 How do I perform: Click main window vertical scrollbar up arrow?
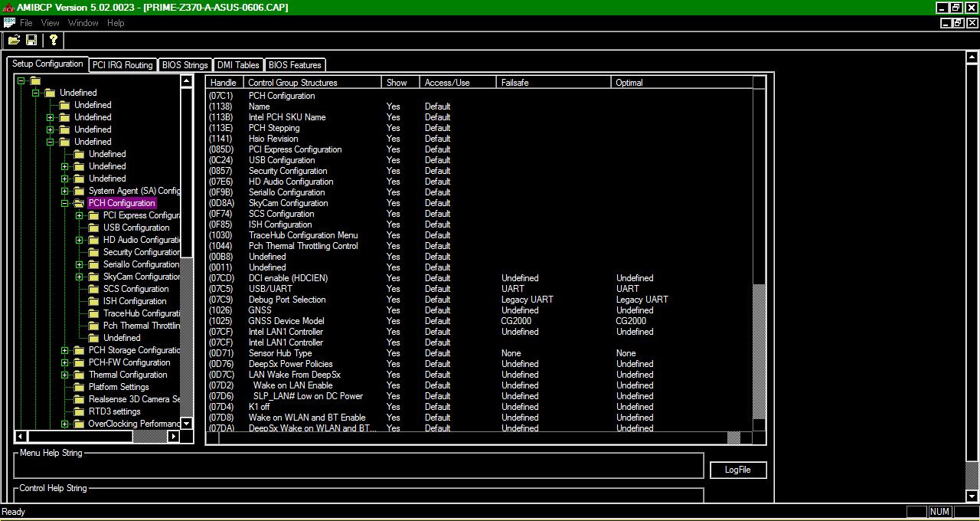(x=972, y=57)
